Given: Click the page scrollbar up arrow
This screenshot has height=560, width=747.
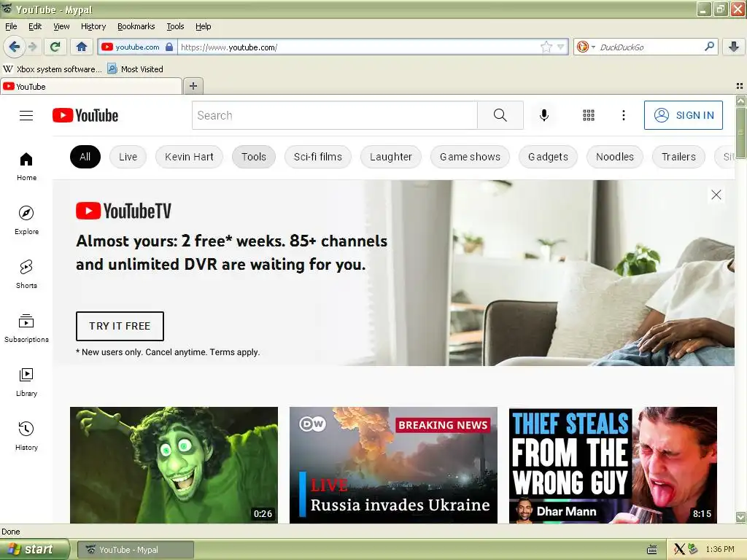Looking at the screenshot, I should (x=741, y=101).
